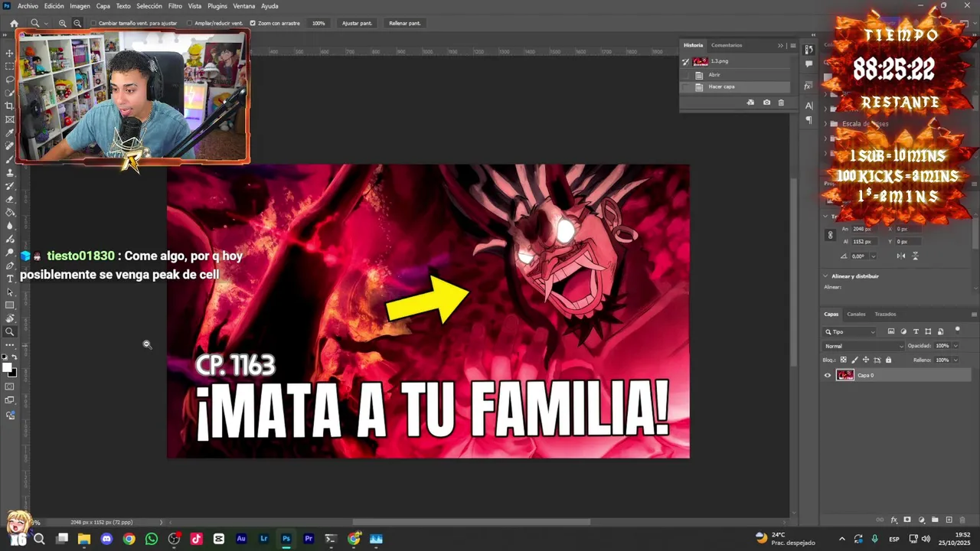This screenshot has width=980, height=551.
Task: Select the Eyedropper tool
Action: (10, 132)
